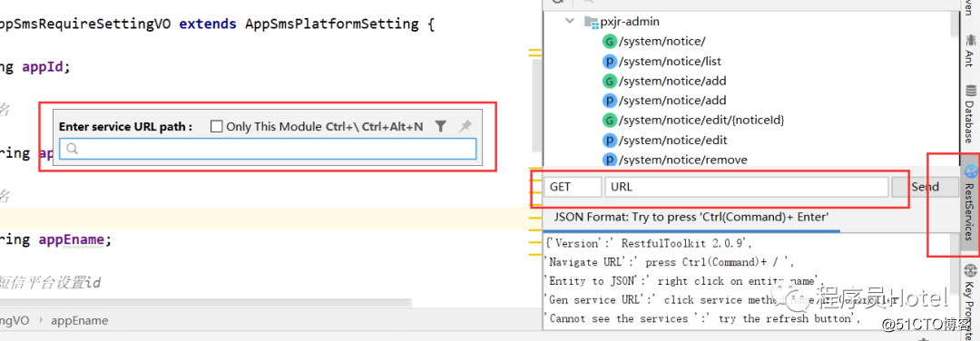Open the Database tool window tab
The height and width of the screenshot is (341, 980).
click(970, 113)
